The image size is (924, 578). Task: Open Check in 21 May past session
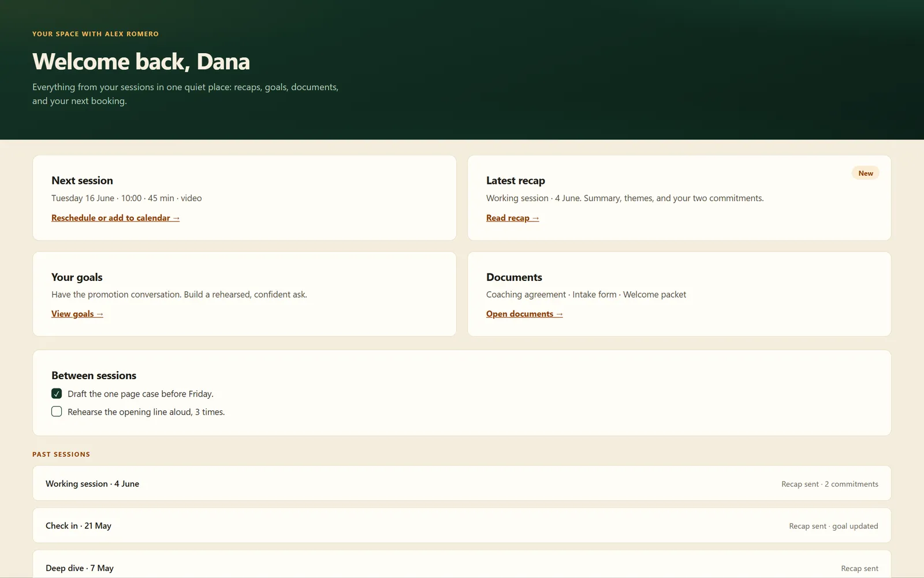(x=462, y=525)
